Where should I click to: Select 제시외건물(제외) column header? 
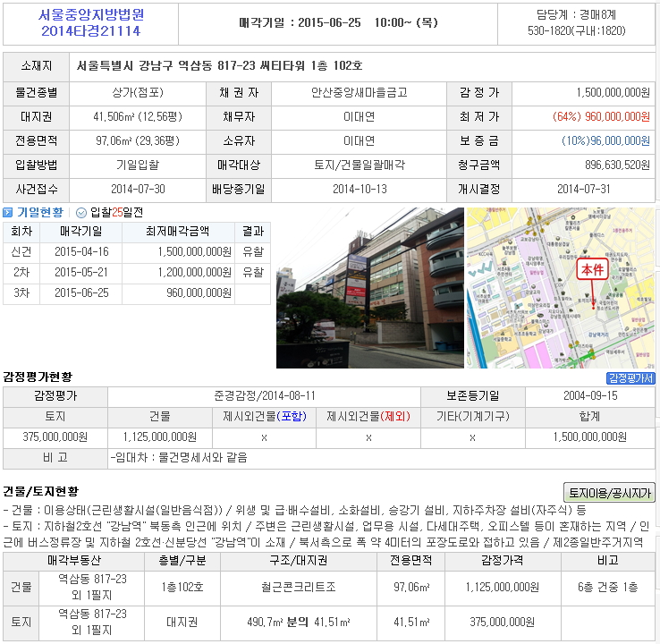coord(368,417)
